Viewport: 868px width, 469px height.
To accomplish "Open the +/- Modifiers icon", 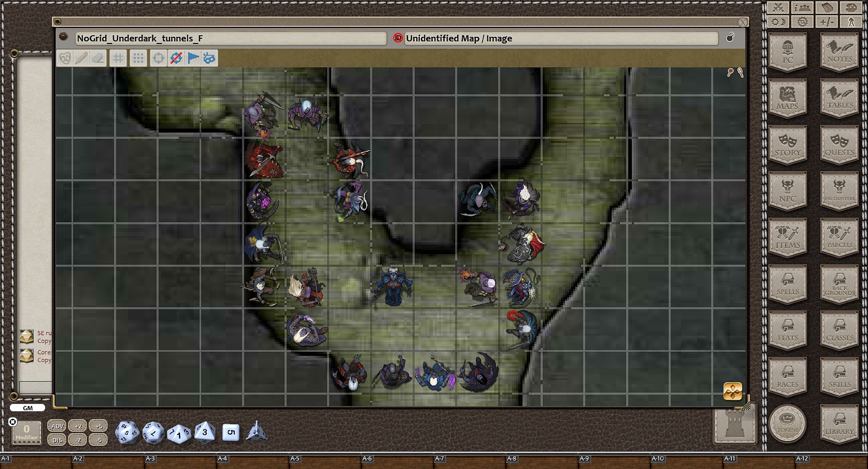I will tap(827, 22).
